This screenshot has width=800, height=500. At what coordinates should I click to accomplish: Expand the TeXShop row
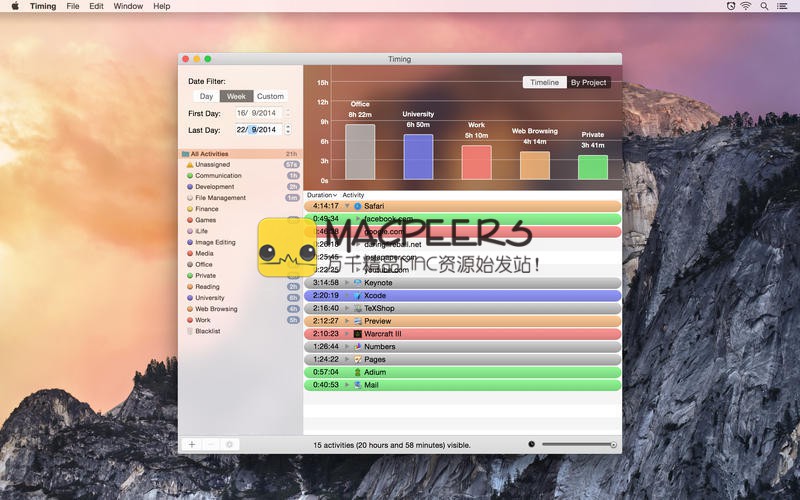click(347, 308)
